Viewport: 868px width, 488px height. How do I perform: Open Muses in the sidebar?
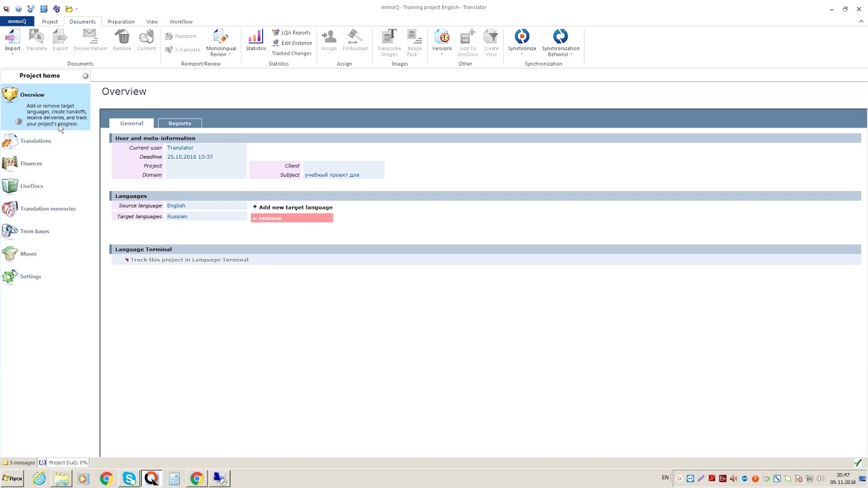pyautogui.click(x=28, y=253)
